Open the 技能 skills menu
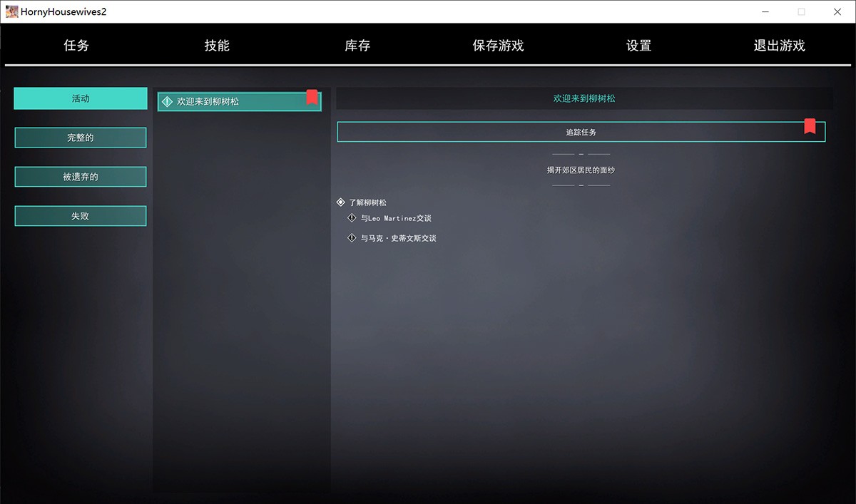This screenshot has width=856, height=504. tap(217, 46)
